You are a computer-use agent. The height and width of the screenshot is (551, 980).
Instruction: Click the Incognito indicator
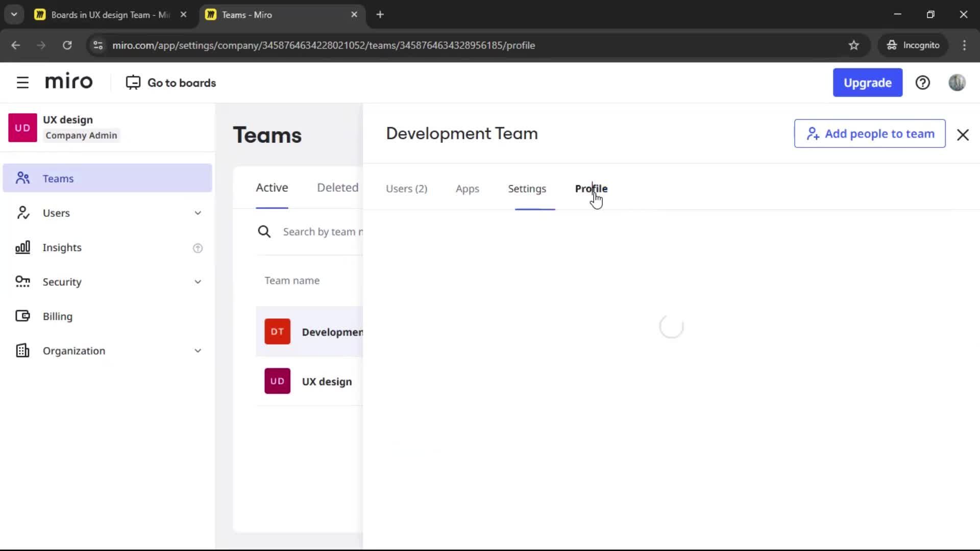tap(913, 45)
